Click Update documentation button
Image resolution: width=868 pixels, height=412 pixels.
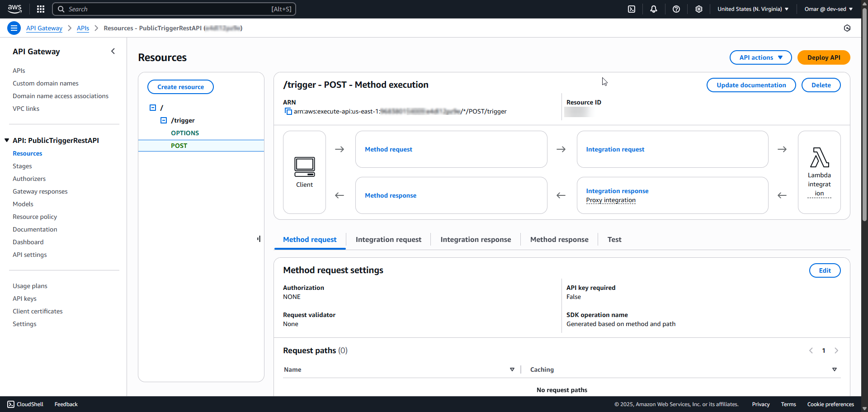click(x=751, y=85)
